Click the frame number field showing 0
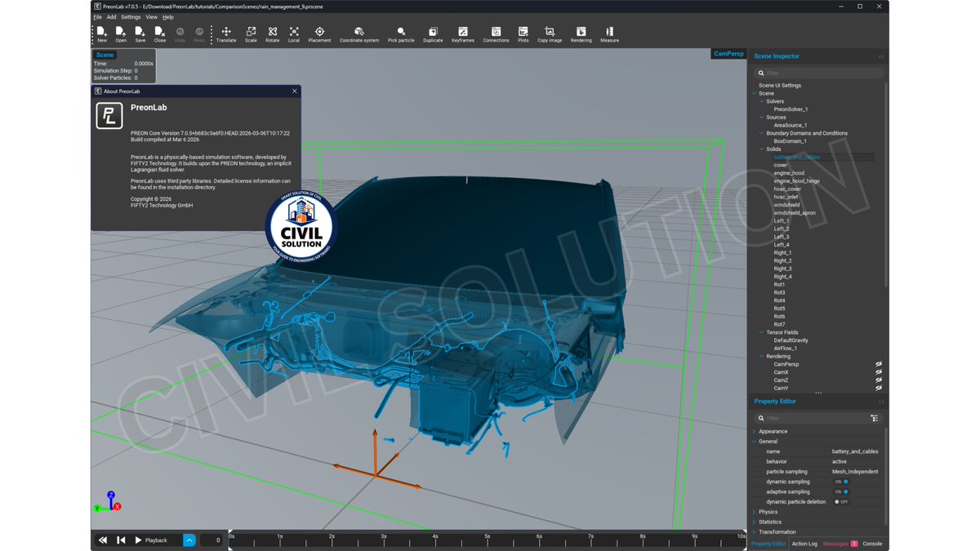This screenshot has height=551, width=980. [x=212, y=540]
